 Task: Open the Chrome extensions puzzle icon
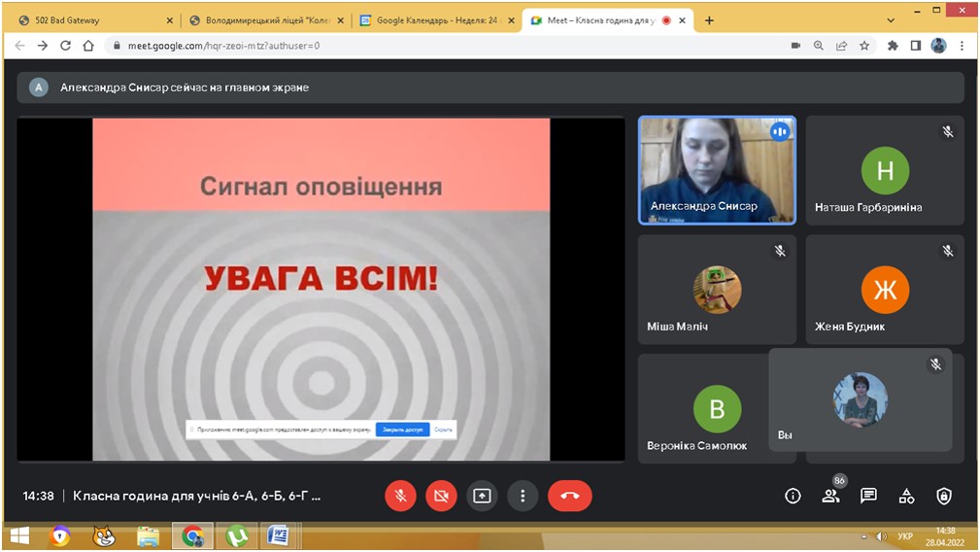(x=893, y=46)
